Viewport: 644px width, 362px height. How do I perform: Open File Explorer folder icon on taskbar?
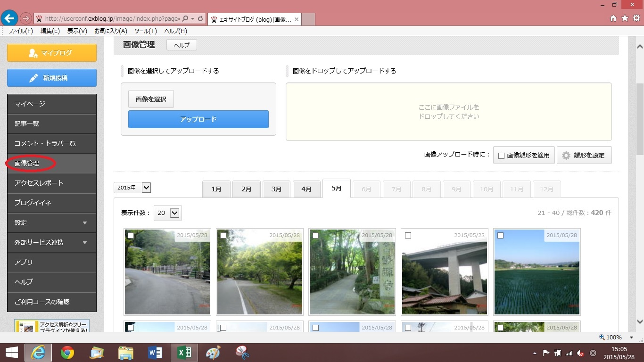(x=126, y=353)
